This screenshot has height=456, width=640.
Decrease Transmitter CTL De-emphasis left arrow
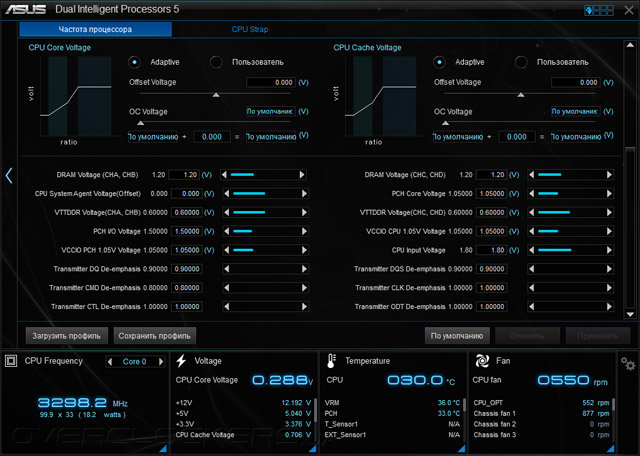pyautogui.click(x=227, y=306)
